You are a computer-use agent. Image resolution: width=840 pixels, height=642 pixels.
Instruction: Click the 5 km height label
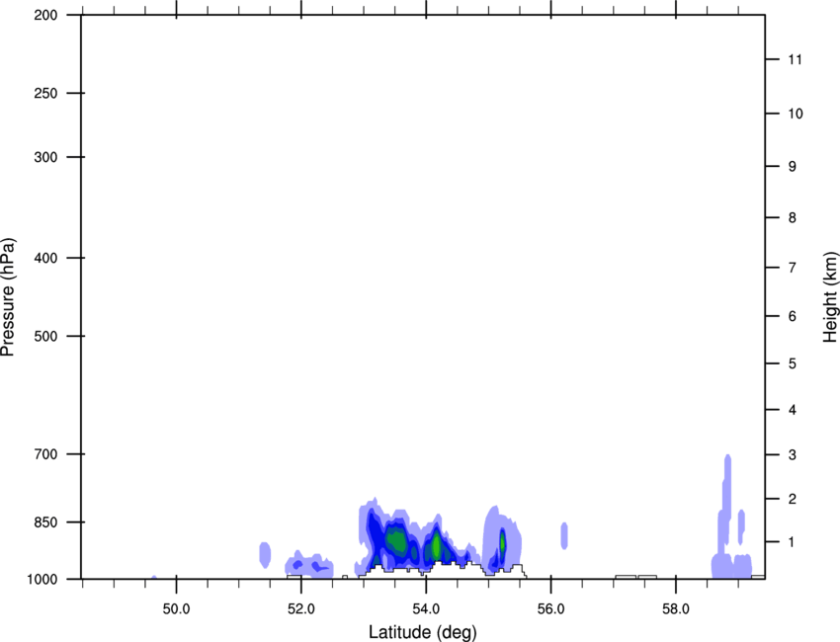pyautogui.click(x=793, y=363)
